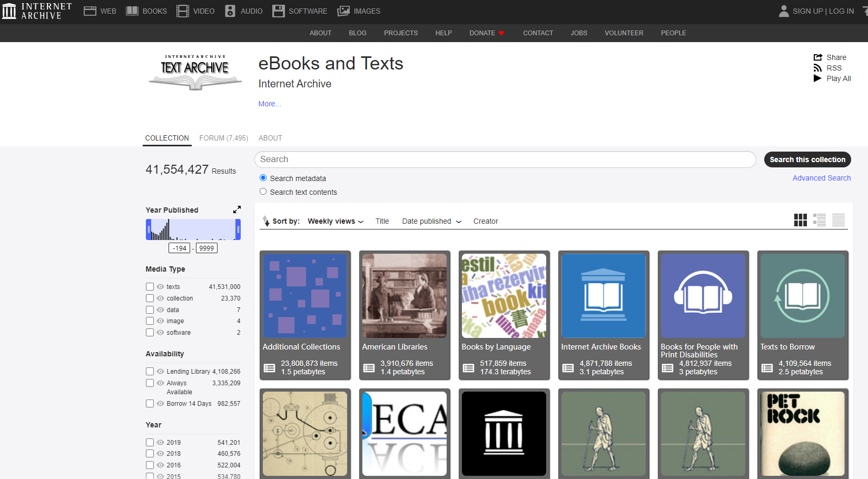The width and height of the screenshot is (868, 479).
Task: Check the software media type checkbox
Action: (150, 333)
